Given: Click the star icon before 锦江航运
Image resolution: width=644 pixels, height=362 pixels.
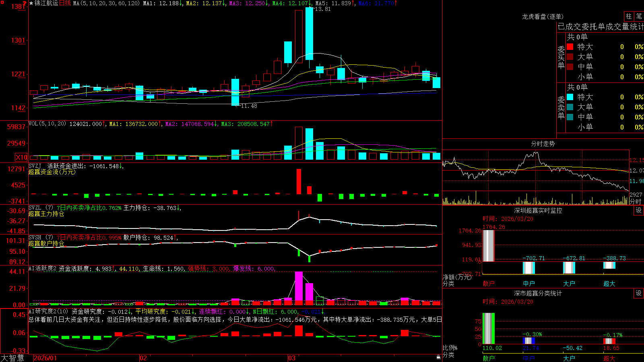Looking at the screenshot, I should [31, 3].
